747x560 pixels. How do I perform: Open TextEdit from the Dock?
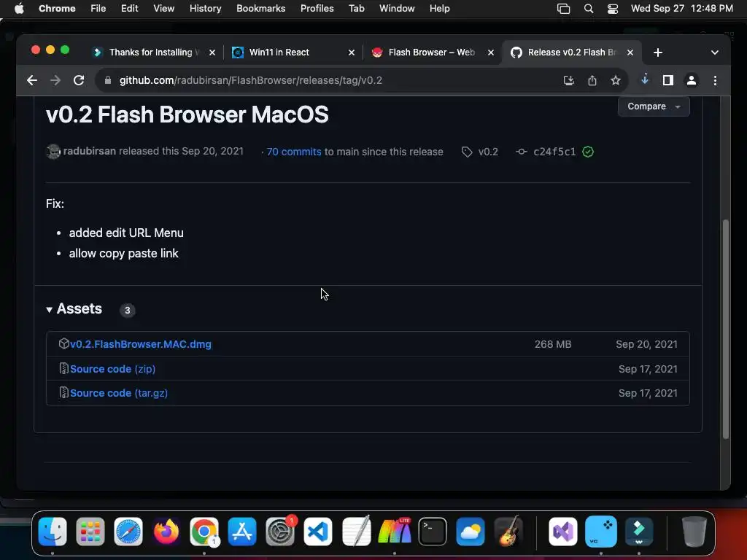click(356, 532)
